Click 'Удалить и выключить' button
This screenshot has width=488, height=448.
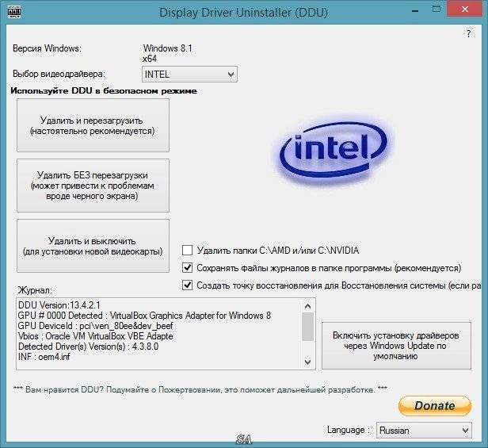pos(93,246)
